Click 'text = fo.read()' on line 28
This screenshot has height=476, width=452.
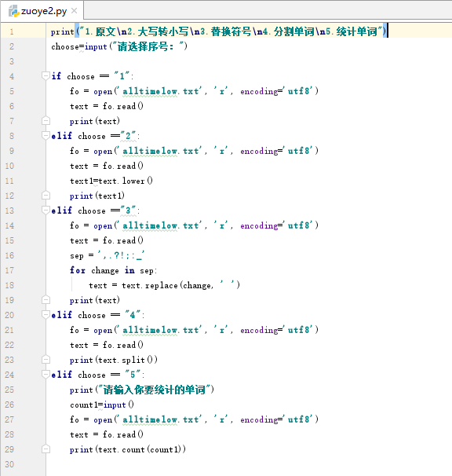[107, 434]
